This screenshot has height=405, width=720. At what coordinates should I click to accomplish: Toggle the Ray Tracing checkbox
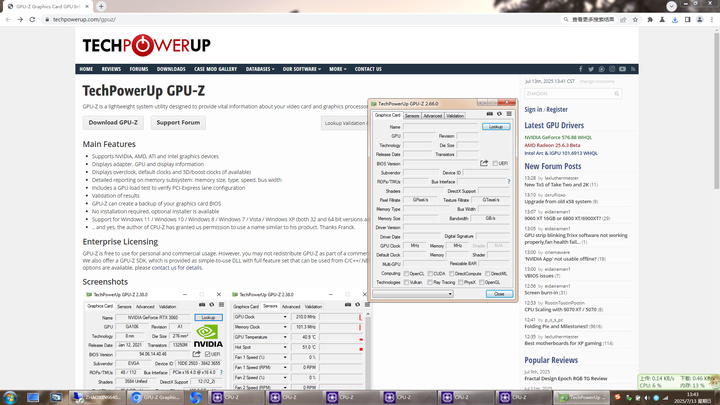coord(430,282)
